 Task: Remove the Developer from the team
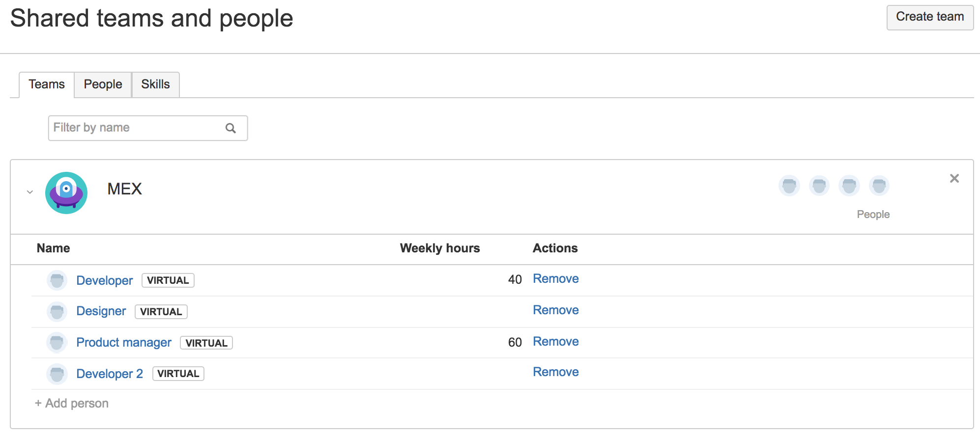tap(556, 279)
